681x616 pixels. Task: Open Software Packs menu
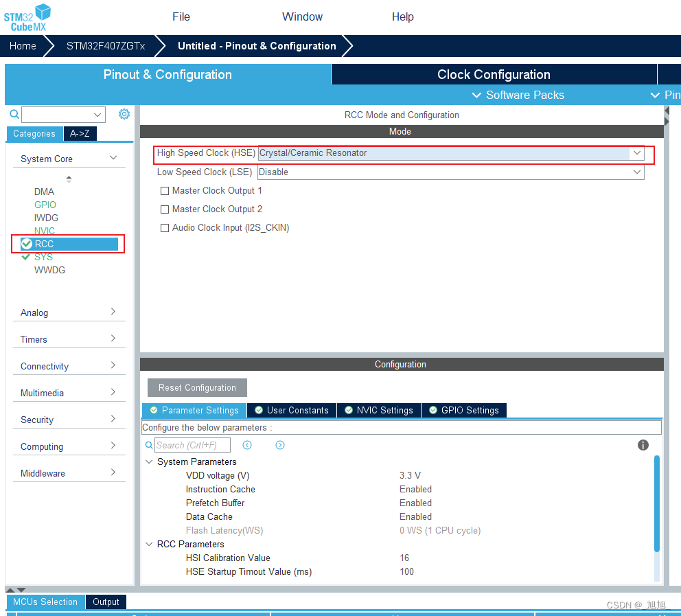coord(518,95)
